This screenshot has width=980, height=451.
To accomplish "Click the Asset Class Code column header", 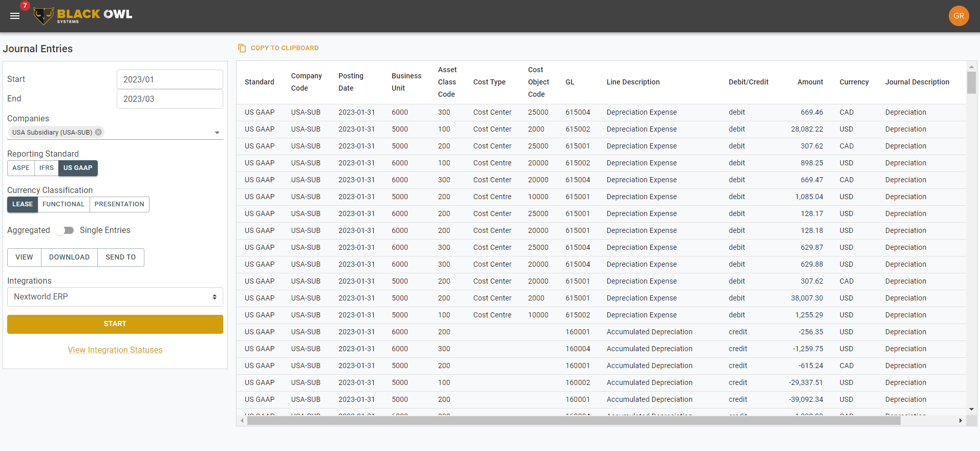I will point(448,82).
